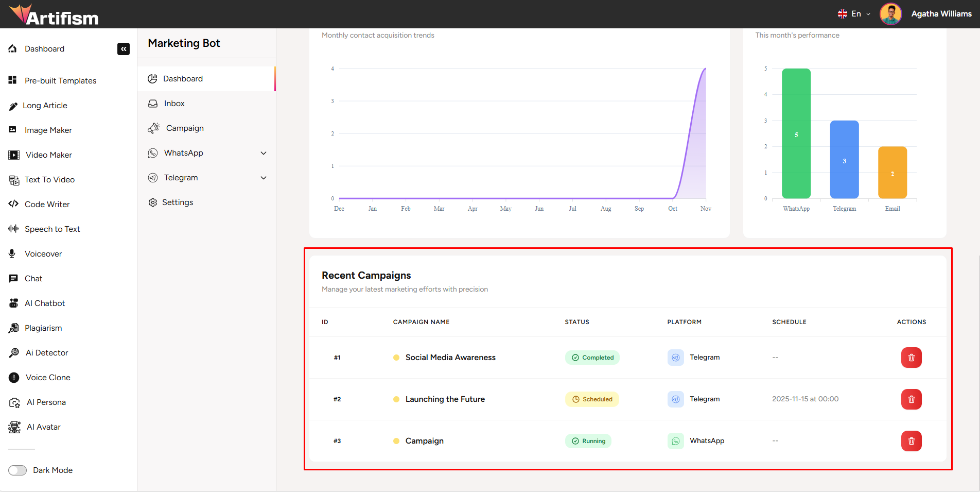Click the Completed status badge
980x492 pixels.
pos(592,358)
